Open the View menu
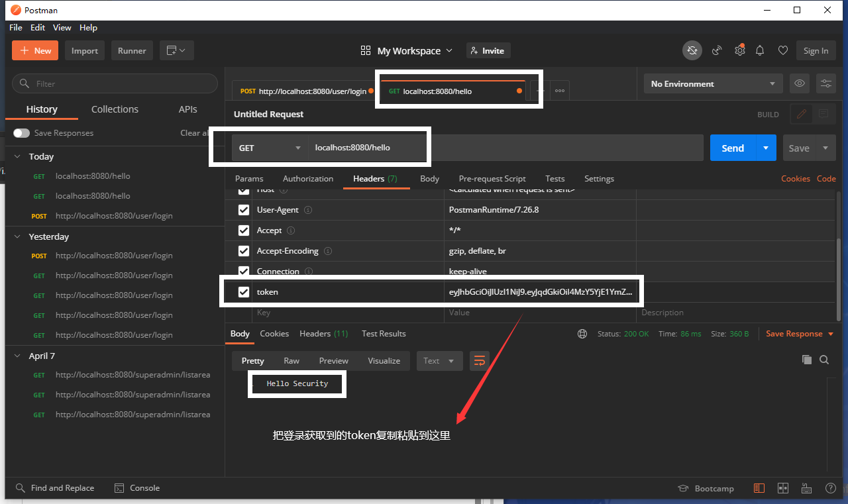 point(62,27)
